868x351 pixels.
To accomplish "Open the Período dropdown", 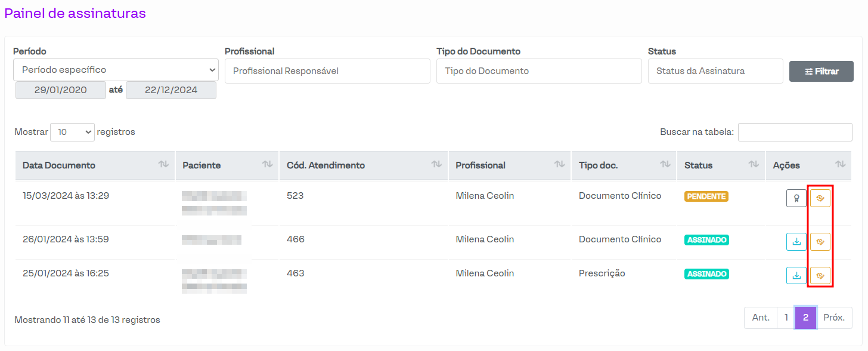I will coord(116,70).
